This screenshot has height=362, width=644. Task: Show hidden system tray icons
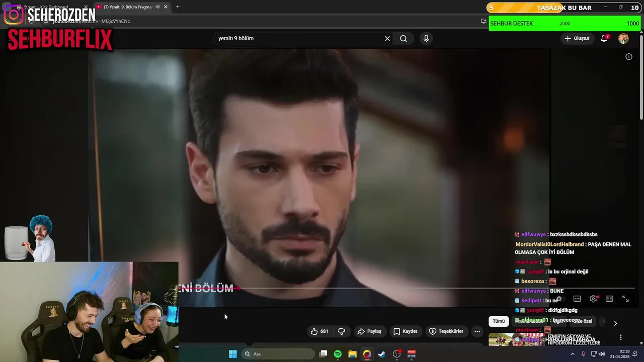[572, 354]
